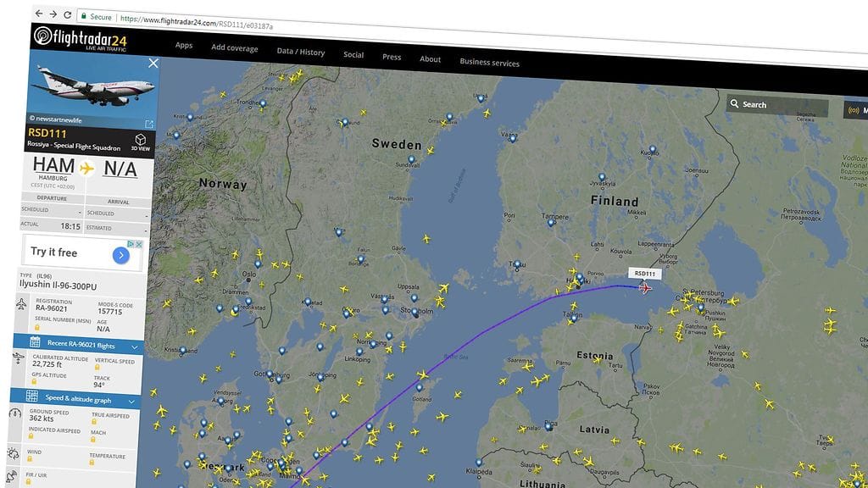Screen dimensions: 868x488
Task: Select the red RSD111 aircraft on map
Action: [645, 288]
